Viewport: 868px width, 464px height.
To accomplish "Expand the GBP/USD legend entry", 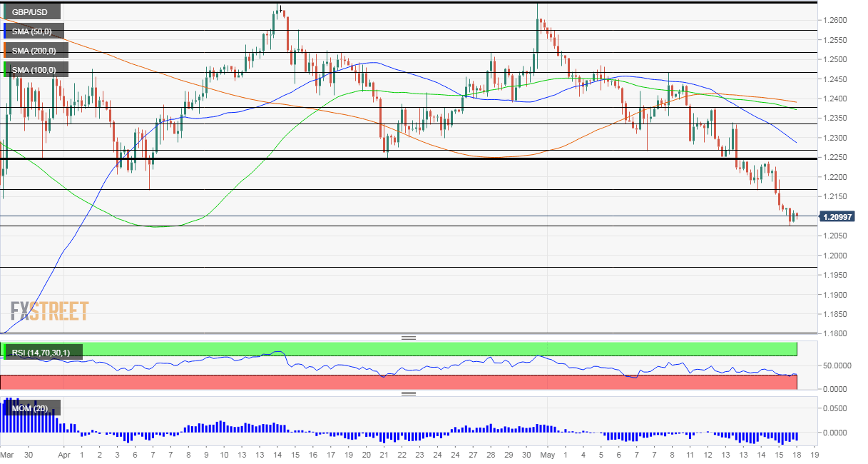I will coord(31,11).
